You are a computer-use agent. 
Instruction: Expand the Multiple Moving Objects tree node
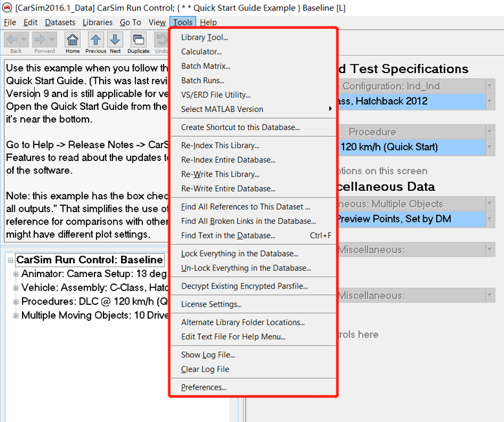[16, 316]
